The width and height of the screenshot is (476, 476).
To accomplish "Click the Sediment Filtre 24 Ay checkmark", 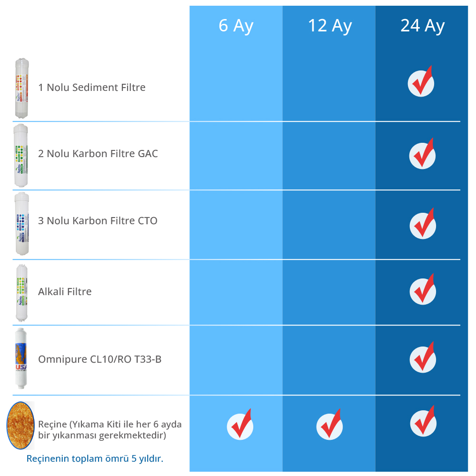I will 421,83.
